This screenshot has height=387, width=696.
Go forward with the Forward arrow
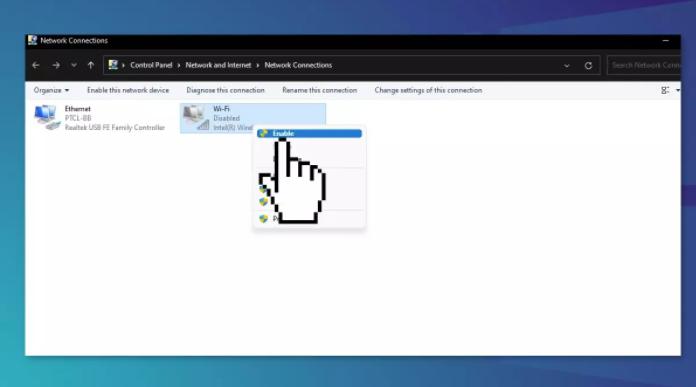[x=56, y=65]
